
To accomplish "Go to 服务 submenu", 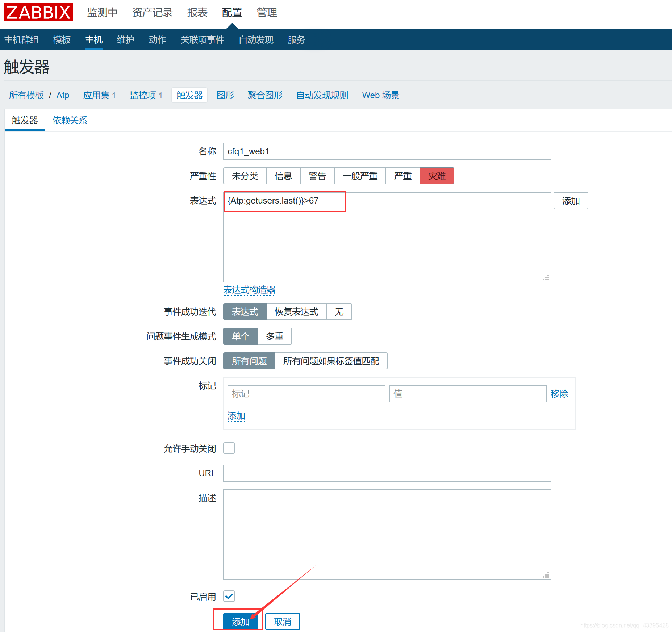I will point(297,39).
